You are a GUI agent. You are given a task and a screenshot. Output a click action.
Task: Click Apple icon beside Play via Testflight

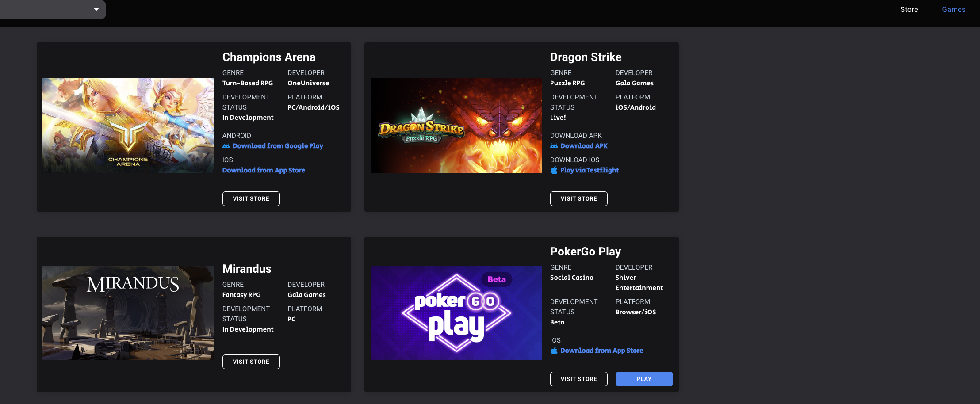554,170
